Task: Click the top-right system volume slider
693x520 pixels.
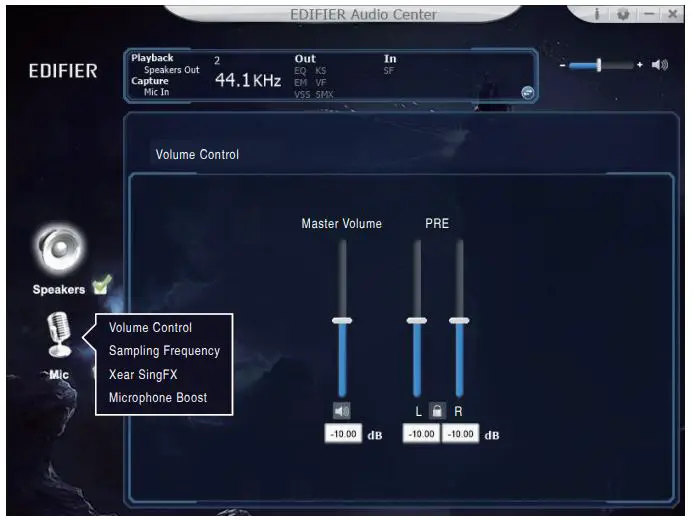Action: coord(601,65)
